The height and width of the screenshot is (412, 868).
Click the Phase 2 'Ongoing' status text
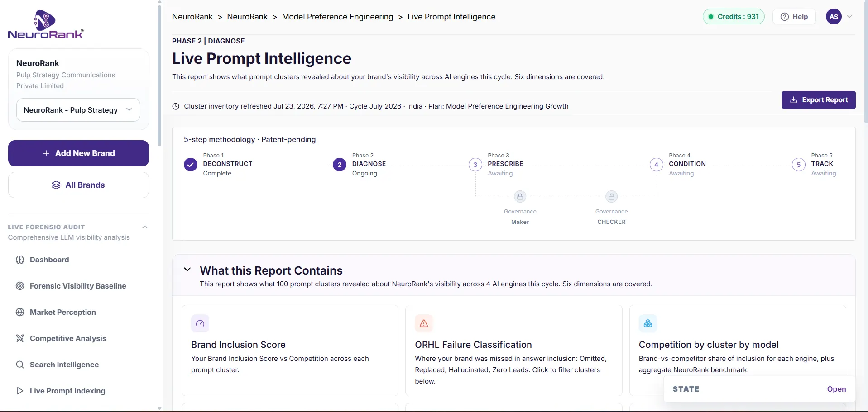point(364,173)
